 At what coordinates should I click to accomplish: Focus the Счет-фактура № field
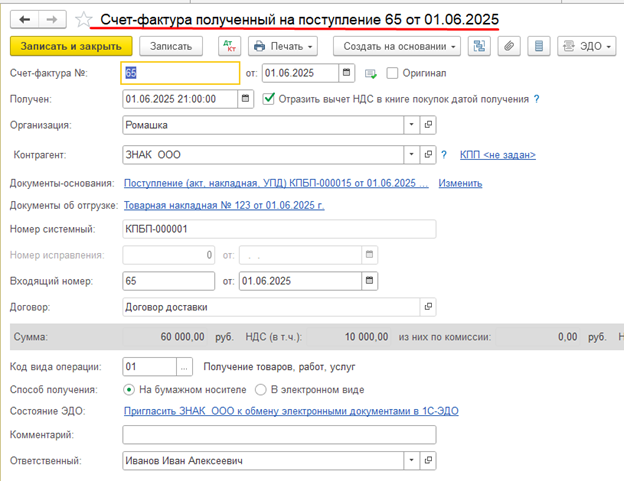click(x=180, y=73)
